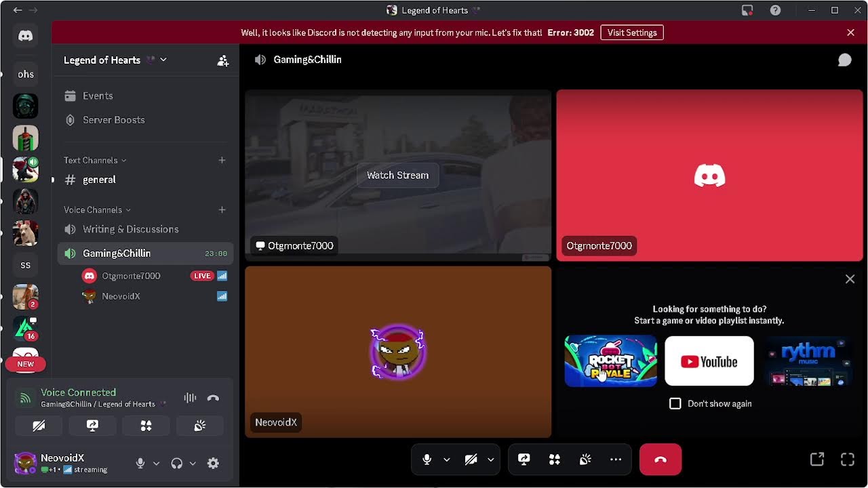
Task: Click the inbox icon in title bar
Action: pyautogui.click(x=747, y=10)
